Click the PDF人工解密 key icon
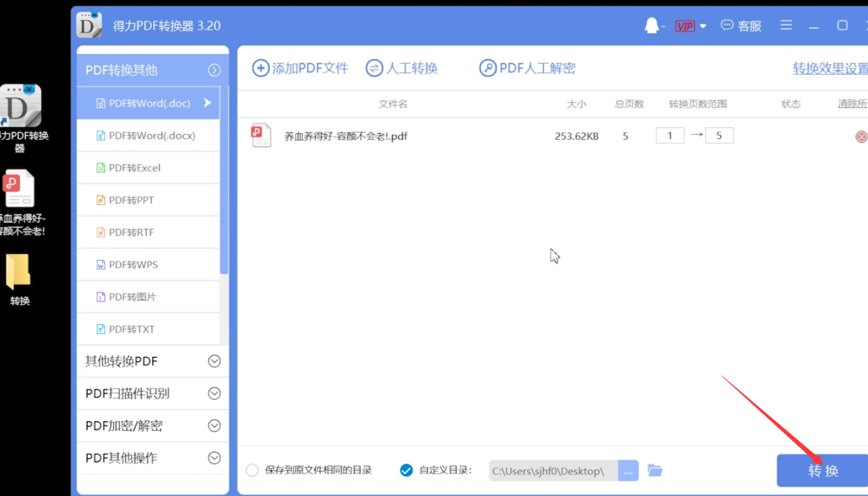 click(488, 68)
